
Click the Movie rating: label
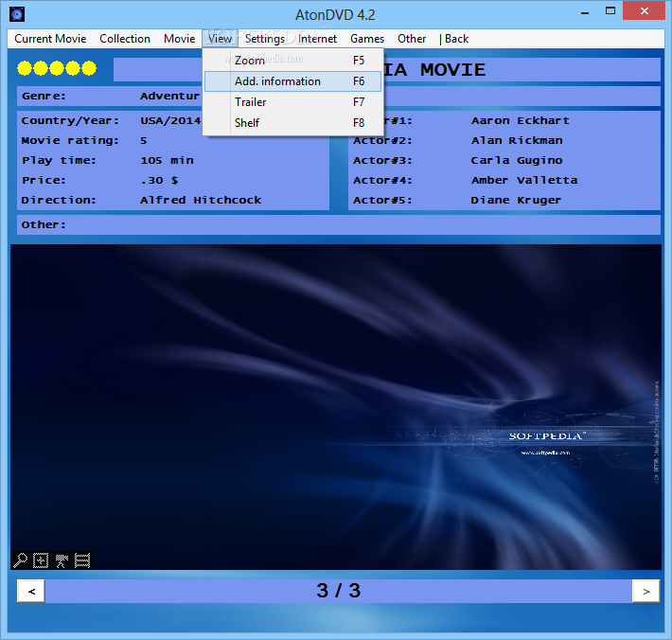(x=70, y=141)
